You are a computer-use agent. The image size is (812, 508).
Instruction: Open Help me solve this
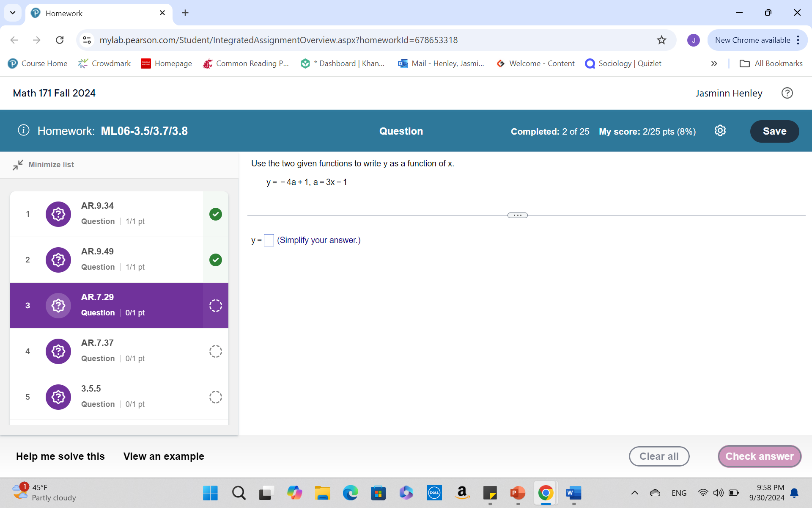click(x=60, y=456)
